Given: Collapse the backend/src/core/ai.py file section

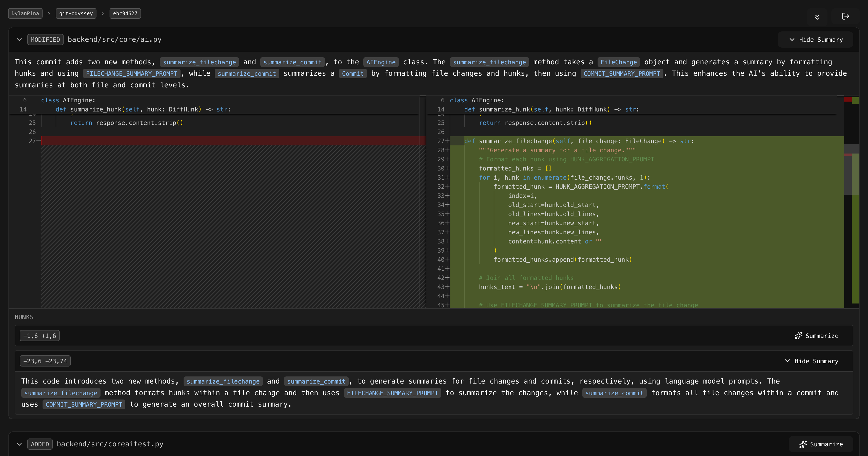Looking at the screenshot, I should tap(19, 40).
